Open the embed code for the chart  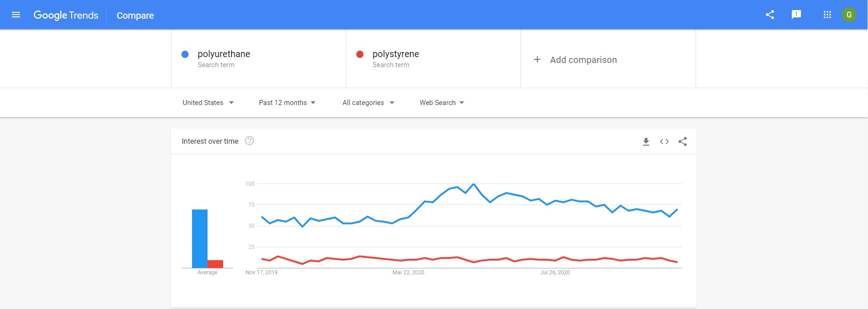pos(664,141)
